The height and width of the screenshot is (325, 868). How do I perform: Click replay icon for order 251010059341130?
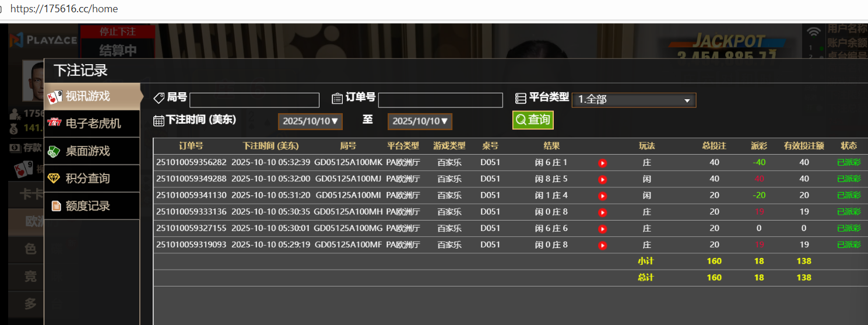603,195
